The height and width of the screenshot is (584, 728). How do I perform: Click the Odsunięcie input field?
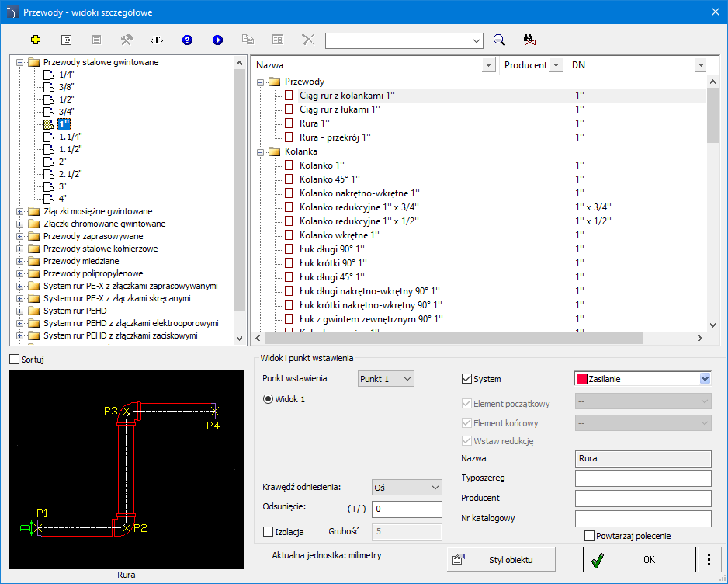(407, 509)
